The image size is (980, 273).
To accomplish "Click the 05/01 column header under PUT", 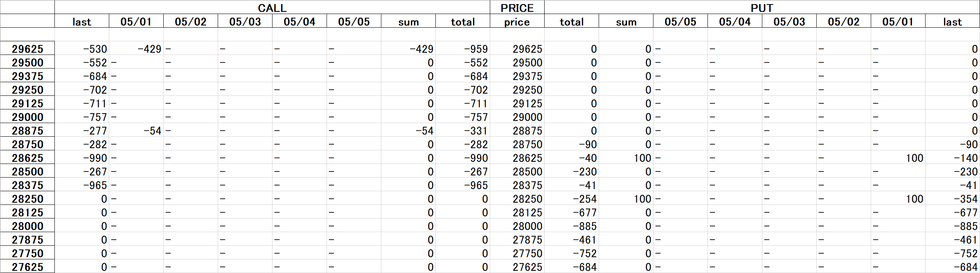I will (898, 21).
